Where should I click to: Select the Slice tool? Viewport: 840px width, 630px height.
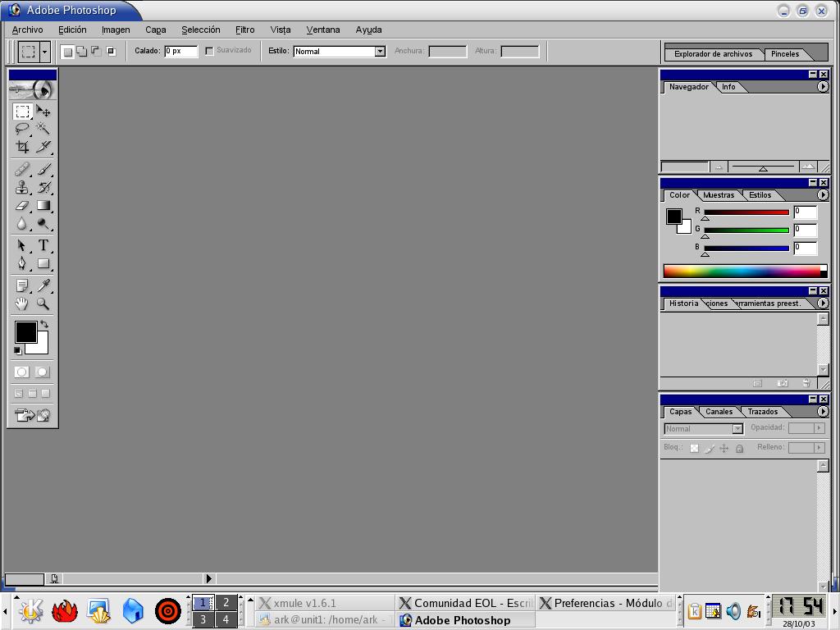43,146
